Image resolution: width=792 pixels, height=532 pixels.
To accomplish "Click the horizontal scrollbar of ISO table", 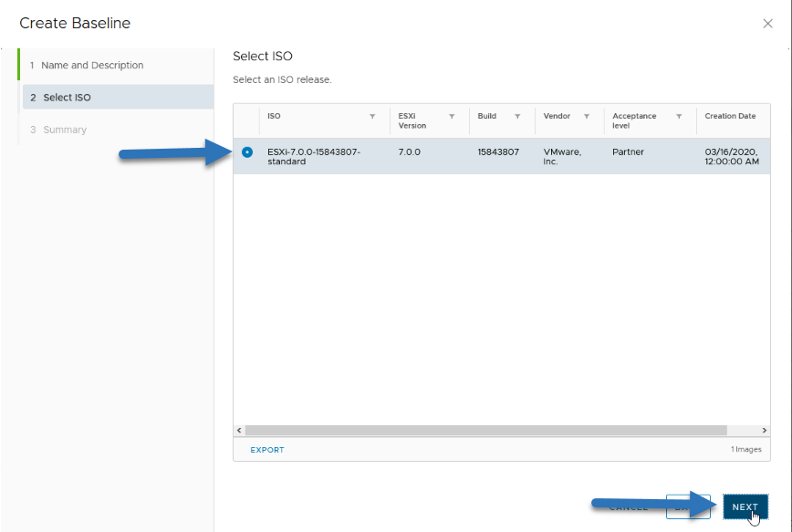I will (x=485, y=431).
